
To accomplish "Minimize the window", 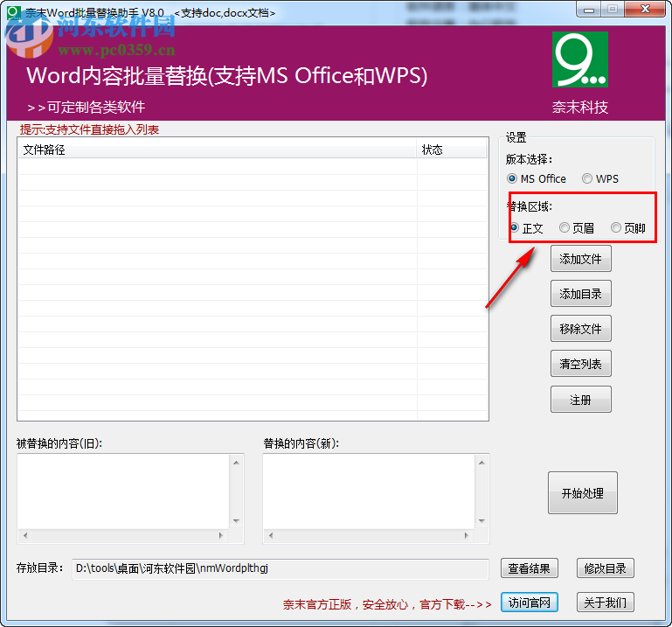I will coord(589,10).
